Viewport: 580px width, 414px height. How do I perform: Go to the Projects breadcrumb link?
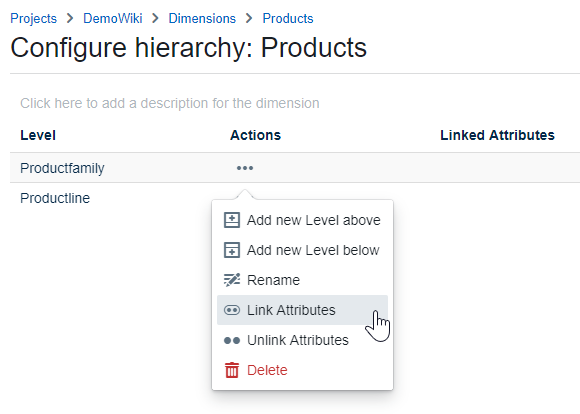34,18
